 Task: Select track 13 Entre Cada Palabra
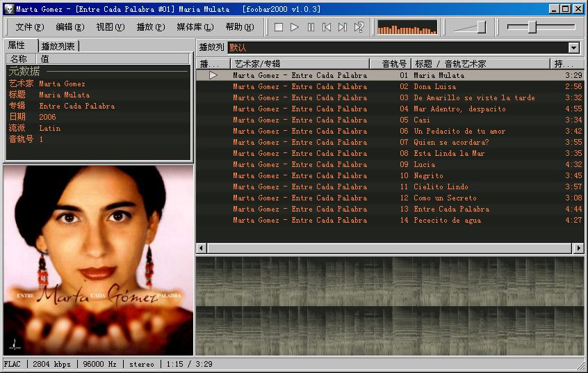390,209
